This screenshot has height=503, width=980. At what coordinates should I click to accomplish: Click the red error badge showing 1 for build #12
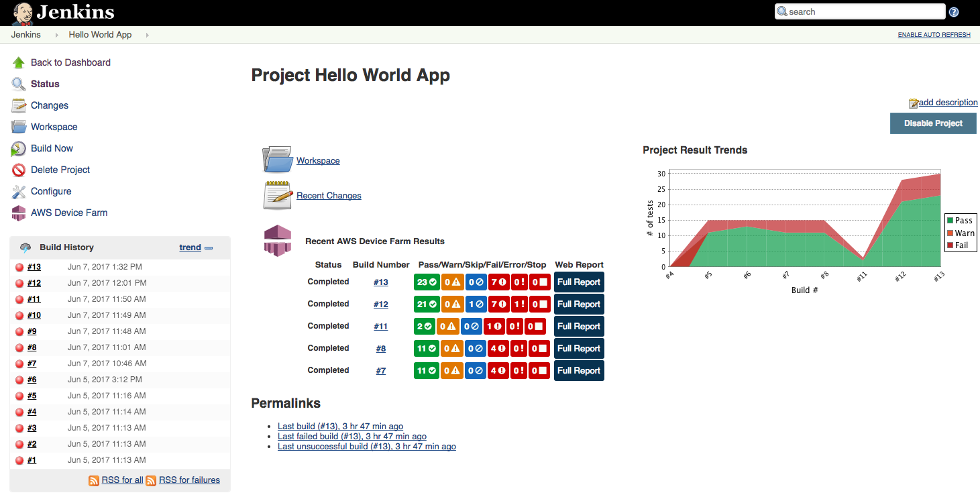tap(518, 304)
